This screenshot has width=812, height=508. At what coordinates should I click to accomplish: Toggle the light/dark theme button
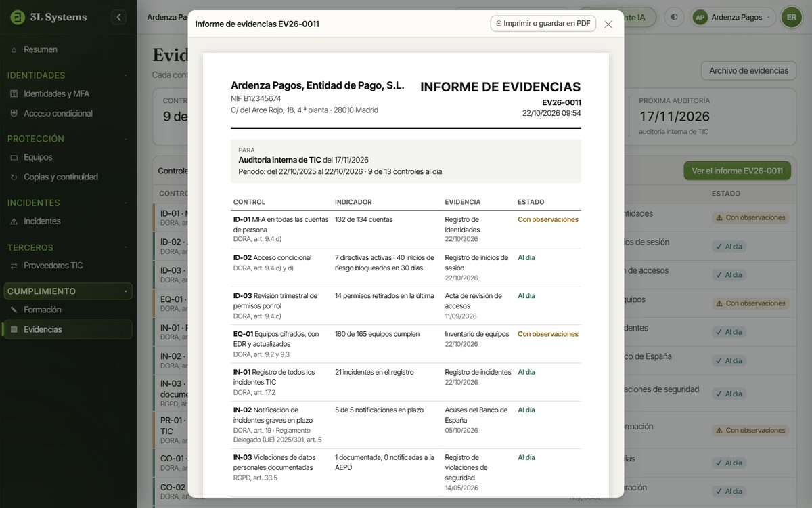pos(674,17)
